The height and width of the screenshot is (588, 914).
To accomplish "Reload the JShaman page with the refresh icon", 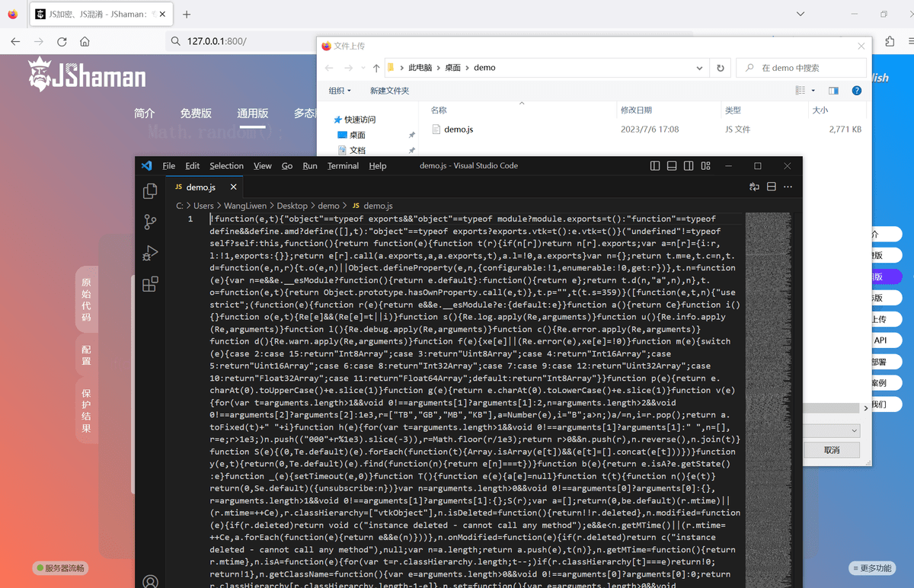I will pyautogui.click(x=62, y=41).
